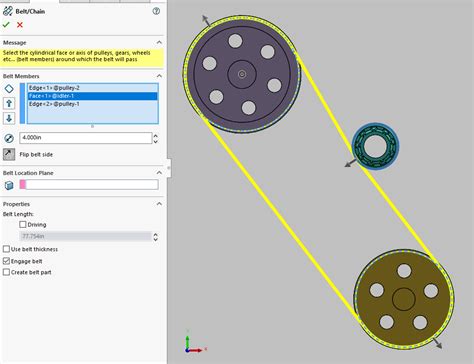Move selected belt member down

pos(9,118)
